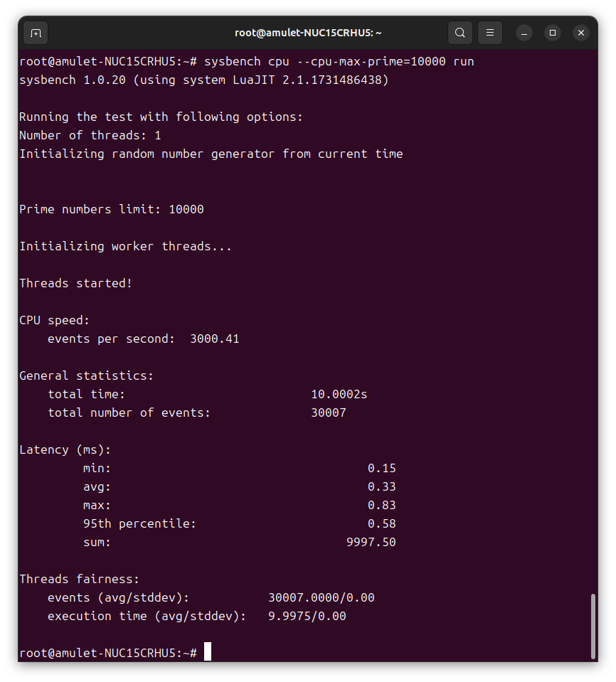
Task: Click the sysbench cpu command line
Action: pos(339,62)
